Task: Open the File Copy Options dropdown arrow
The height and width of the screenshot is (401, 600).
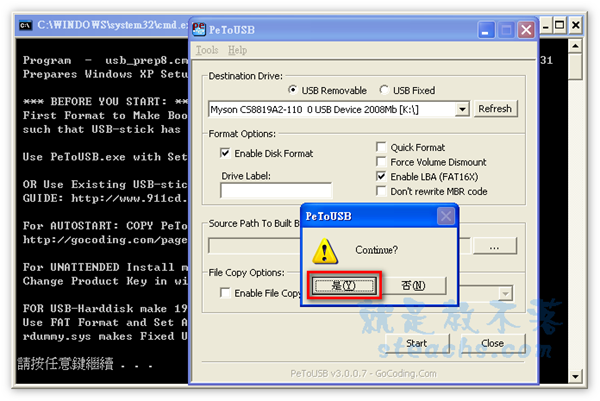Action: (x=505, y=294)
